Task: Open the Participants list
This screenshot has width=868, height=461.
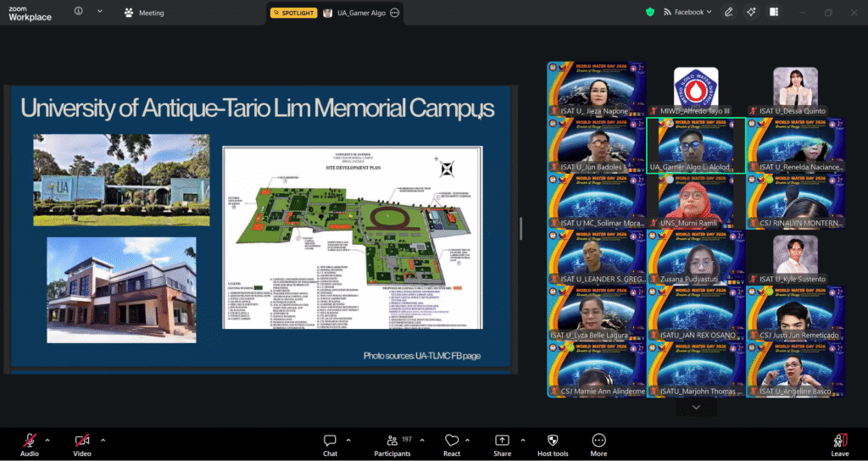Action: (392, 441)
